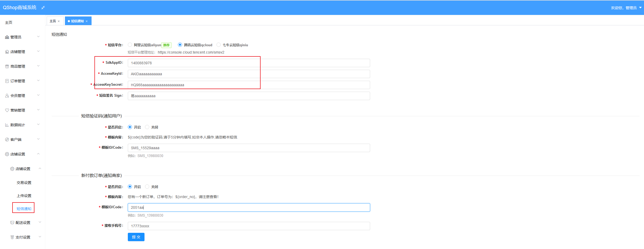Screen dimensions: 644x249
Task: Click the 数据统计 bar chart icon
Action: pos(7,125)
